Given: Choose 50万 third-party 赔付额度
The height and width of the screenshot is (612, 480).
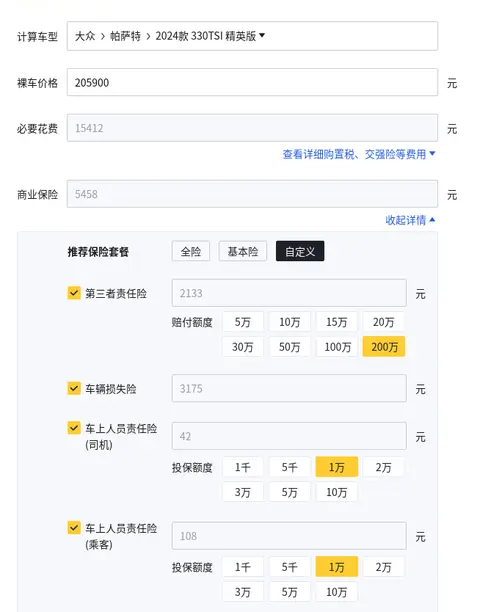Looking at the screenshot, I should click(x=290, y=347).
